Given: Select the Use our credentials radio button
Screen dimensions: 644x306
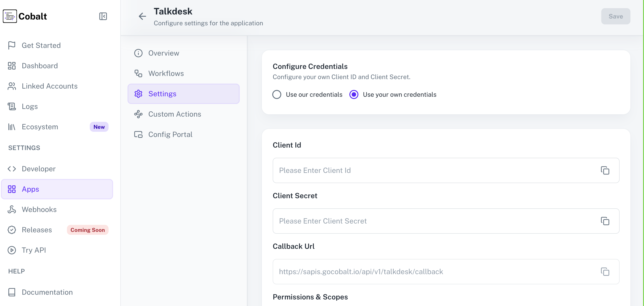Looking at the screenshot, I should pyautogui.click(x=277, y=94).
